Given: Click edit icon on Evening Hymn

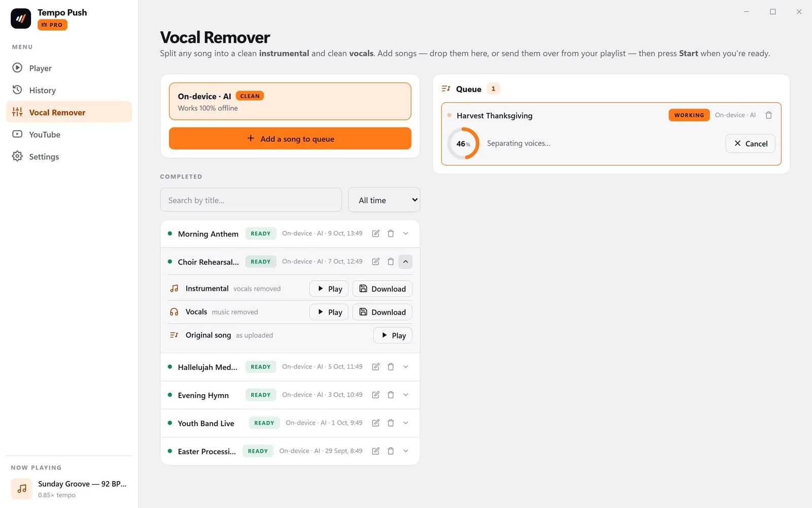Looking at the screenshot, I should 376,395.
